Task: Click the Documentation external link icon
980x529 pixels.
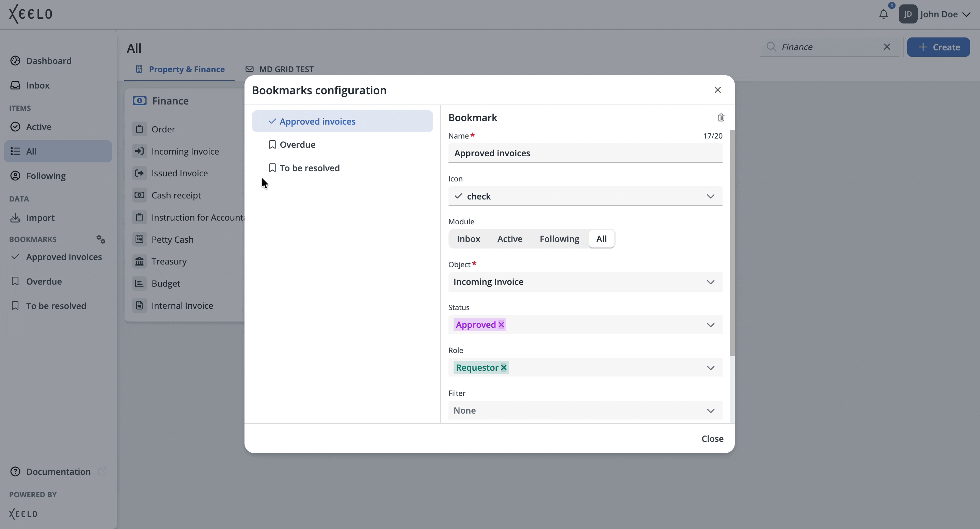Action: pos(102,471)
